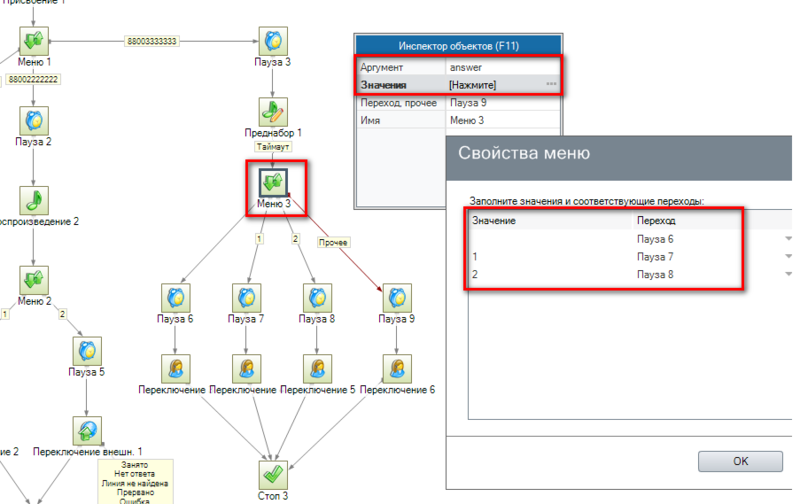
Task: Open dropdown for the Пауза 6 transition
Action: point(788,239)
